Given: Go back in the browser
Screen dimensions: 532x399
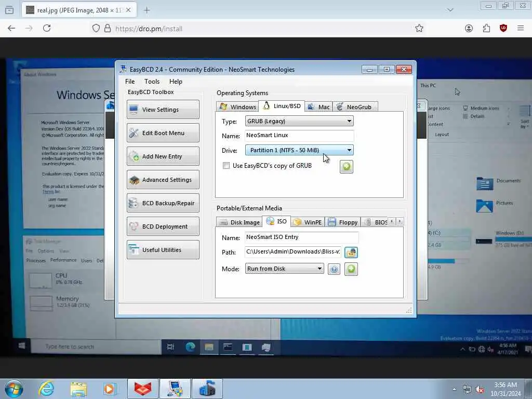Looking at the screenshot, I should [x=11, y=28].
